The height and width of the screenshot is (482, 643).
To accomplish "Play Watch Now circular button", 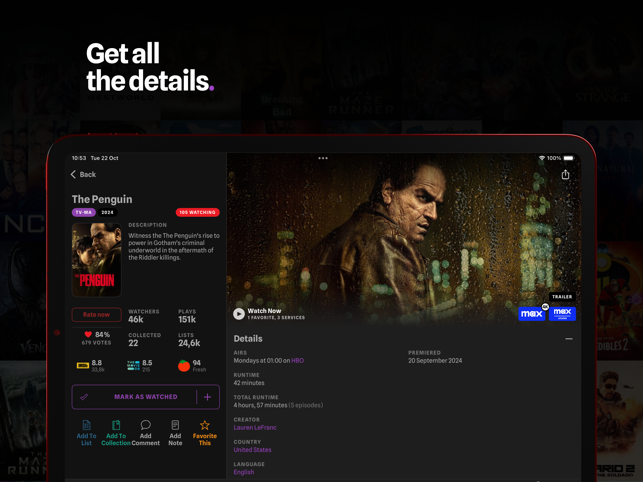I will pos(239,314).
